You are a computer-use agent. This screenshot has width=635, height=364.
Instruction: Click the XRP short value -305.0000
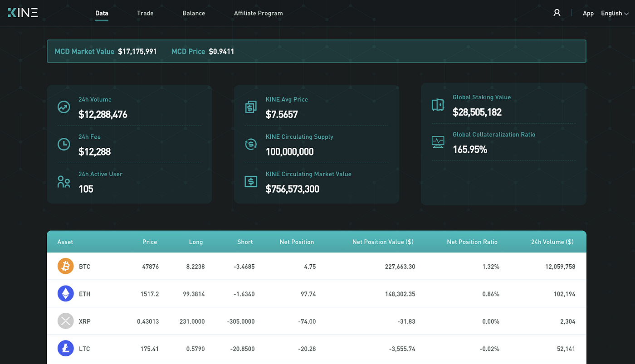(x=241, y=321)
